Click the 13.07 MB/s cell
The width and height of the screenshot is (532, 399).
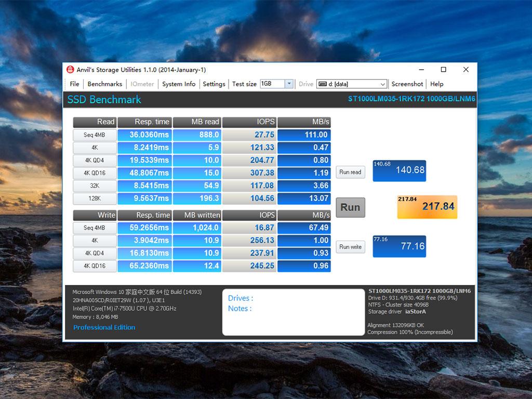point(304,198)
